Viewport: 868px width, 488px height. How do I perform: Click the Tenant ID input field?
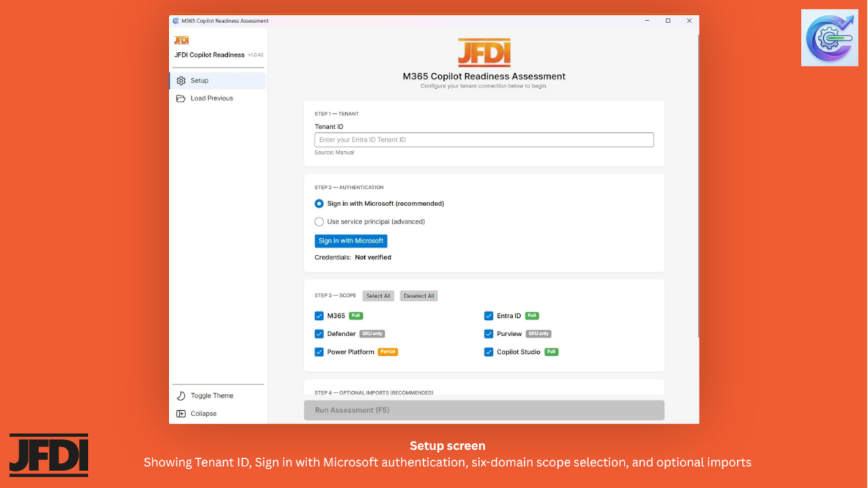click(x=484, y=140)
